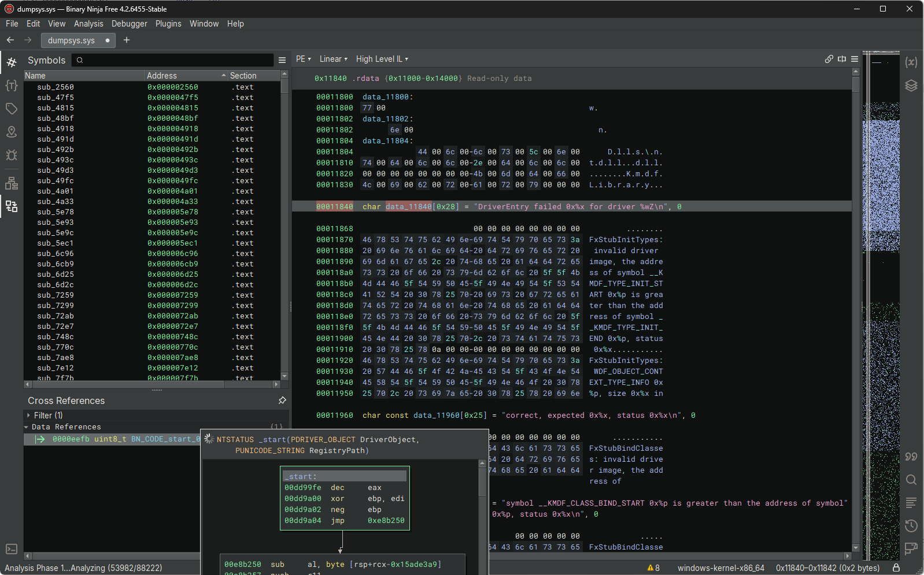The image size is (924, 575).
Task: Open the Types sidebar icon
Action: 12,86
